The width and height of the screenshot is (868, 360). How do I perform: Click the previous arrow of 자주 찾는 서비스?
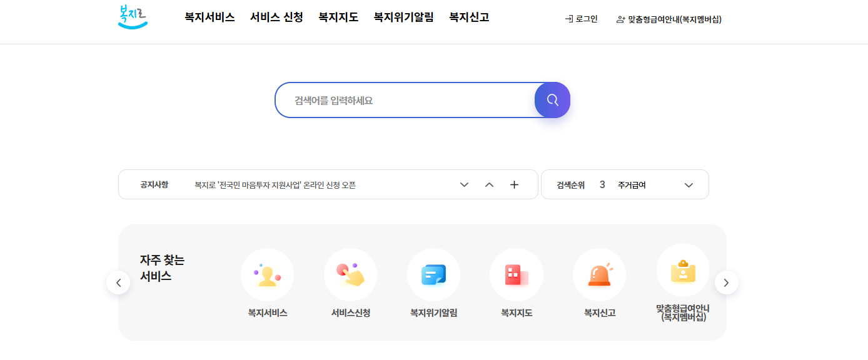[118, 282]
